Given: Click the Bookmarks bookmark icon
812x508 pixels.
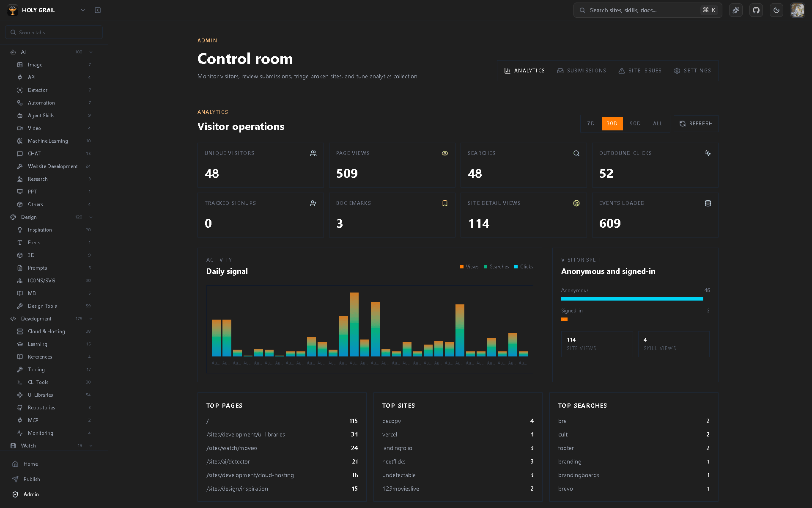Looking at the screenshot, I should [x=445, y=203].
